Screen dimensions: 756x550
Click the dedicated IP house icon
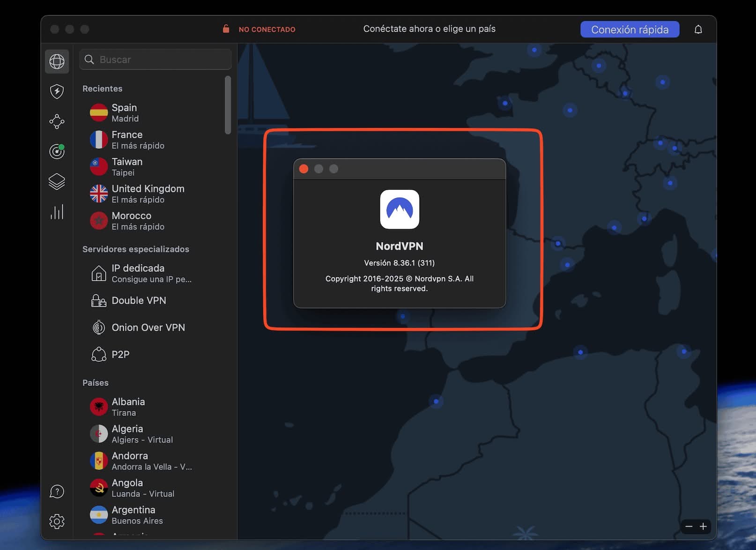98,273
